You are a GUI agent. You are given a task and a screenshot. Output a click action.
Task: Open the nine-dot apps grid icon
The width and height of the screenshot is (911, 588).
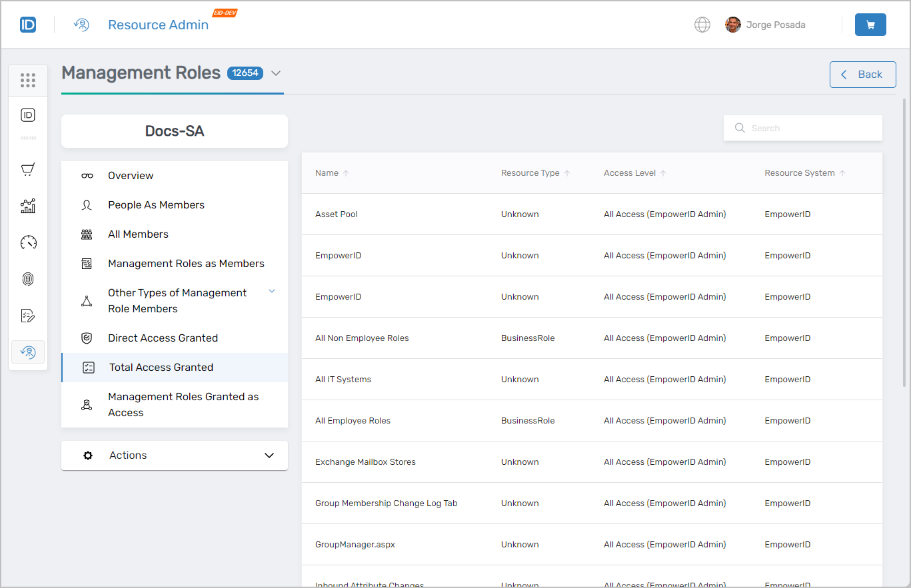point(27,81)
